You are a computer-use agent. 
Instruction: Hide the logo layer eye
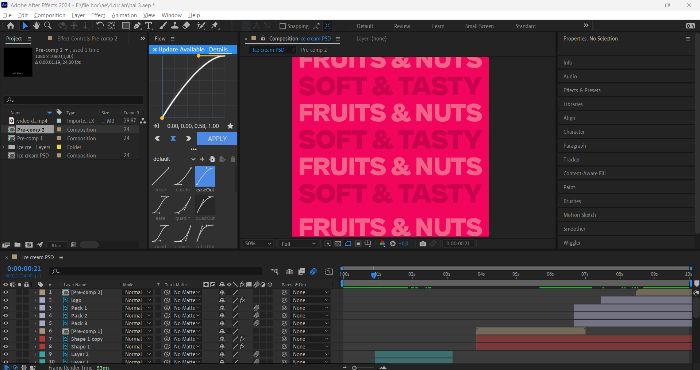click(x=6, y=300)
